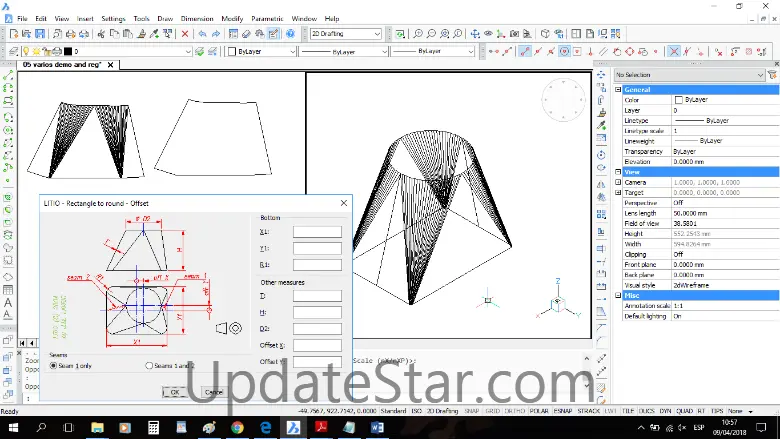Click the Layers manager icon
This screenshot has width=780, height=439.
click(13, 51)
